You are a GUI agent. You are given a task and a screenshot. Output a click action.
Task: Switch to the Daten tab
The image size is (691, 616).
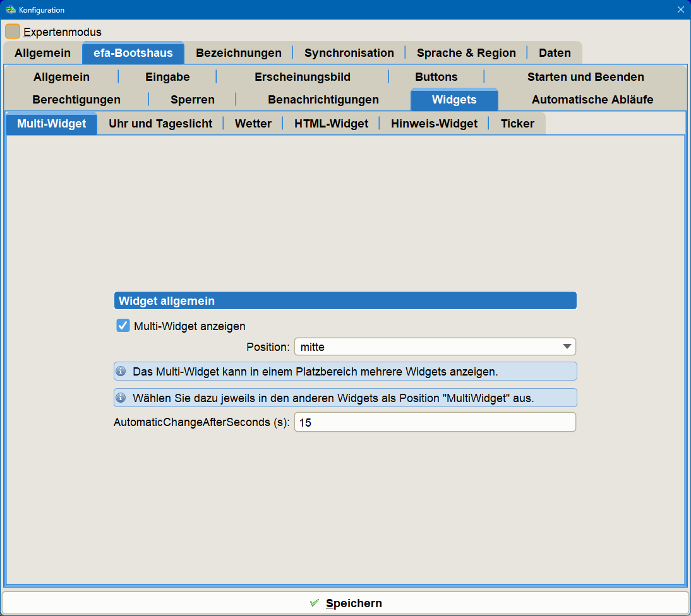click(554, 53)
